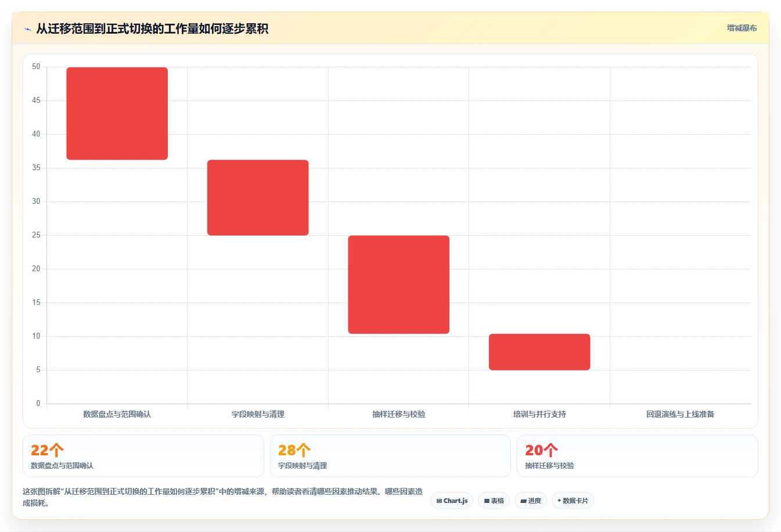
Task: Click the 进度 tag chip
Action: tap(531, 501)
